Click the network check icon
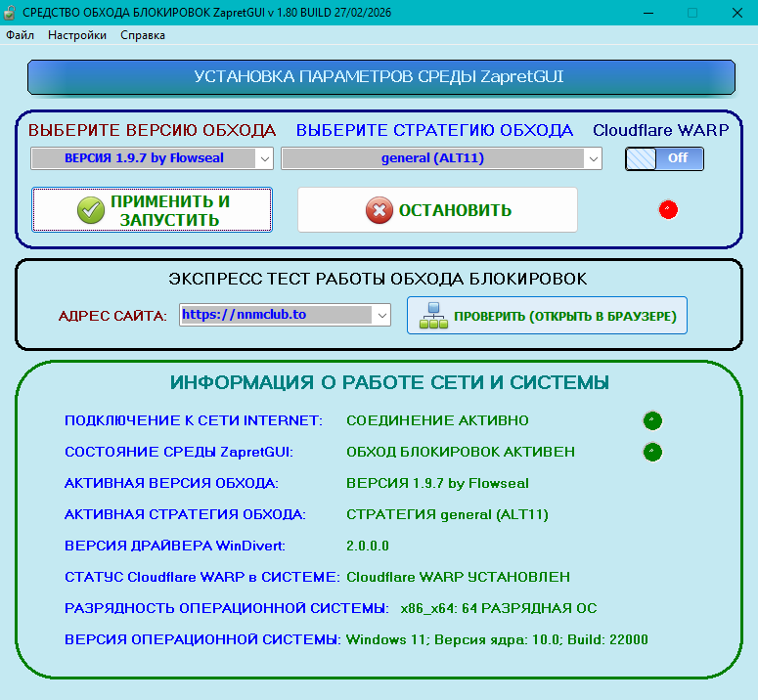This screenshot has height=700, width=758. (x=430, y=316)
